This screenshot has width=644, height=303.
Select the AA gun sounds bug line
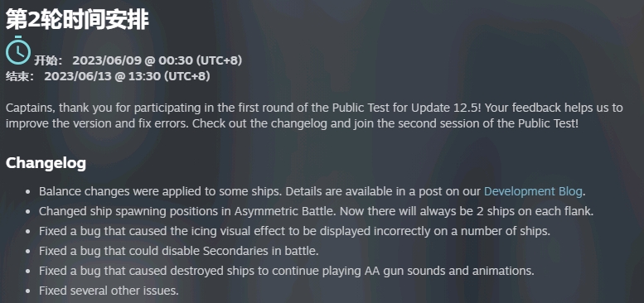[287, 271]
